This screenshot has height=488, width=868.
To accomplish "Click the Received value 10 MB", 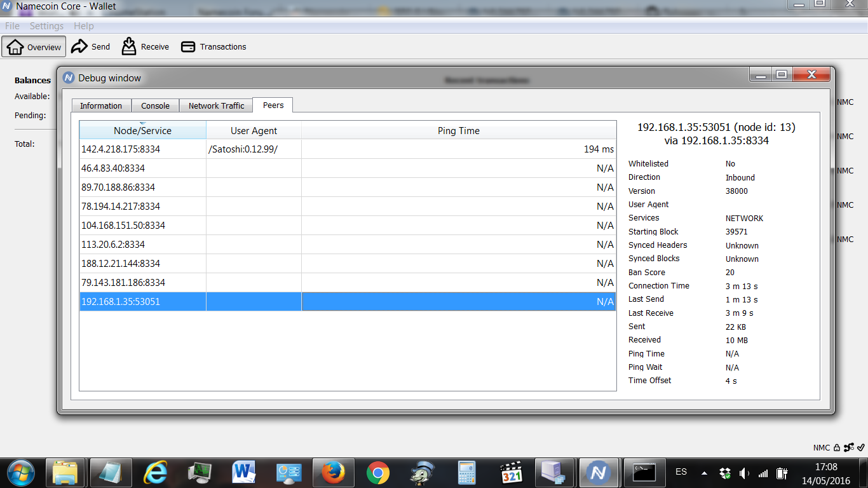I will pos(736,341).
